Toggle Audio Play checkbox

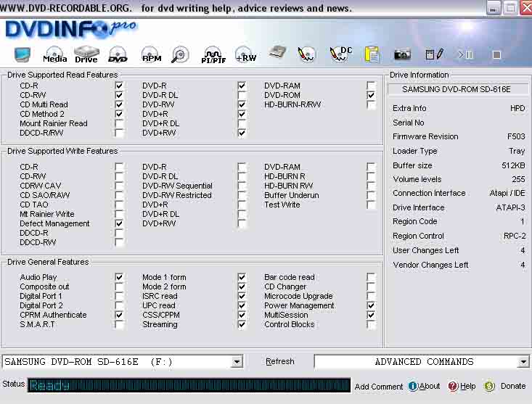click(x=119, y=277)
